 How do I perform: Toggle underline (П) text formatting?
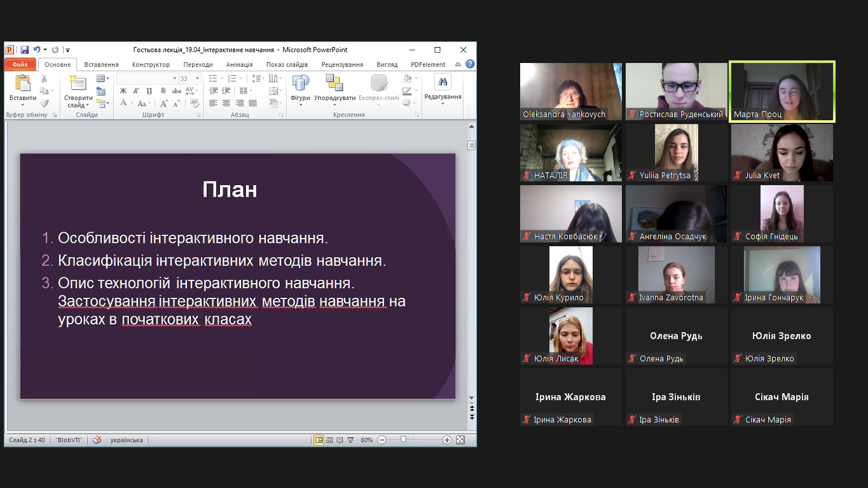click(149, 91)
